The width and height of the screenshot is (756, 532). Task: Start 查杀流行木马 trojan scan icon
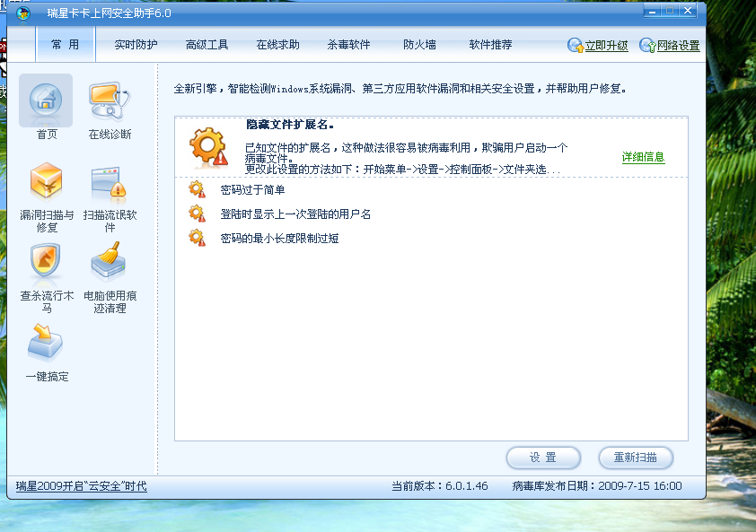pyautogui.click(x=45, y=261)
